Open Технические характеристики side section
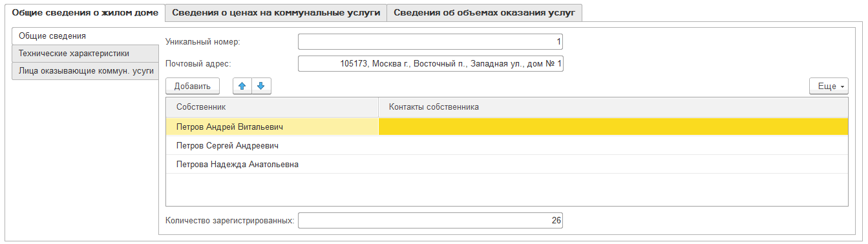 click(85, 54)
